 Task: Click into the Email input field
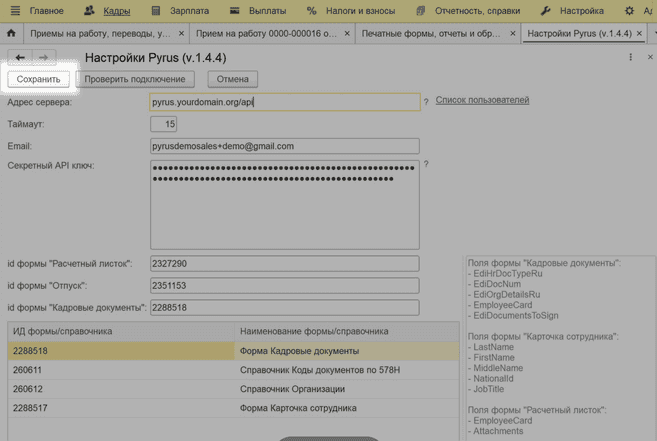[x=284, y=146]
